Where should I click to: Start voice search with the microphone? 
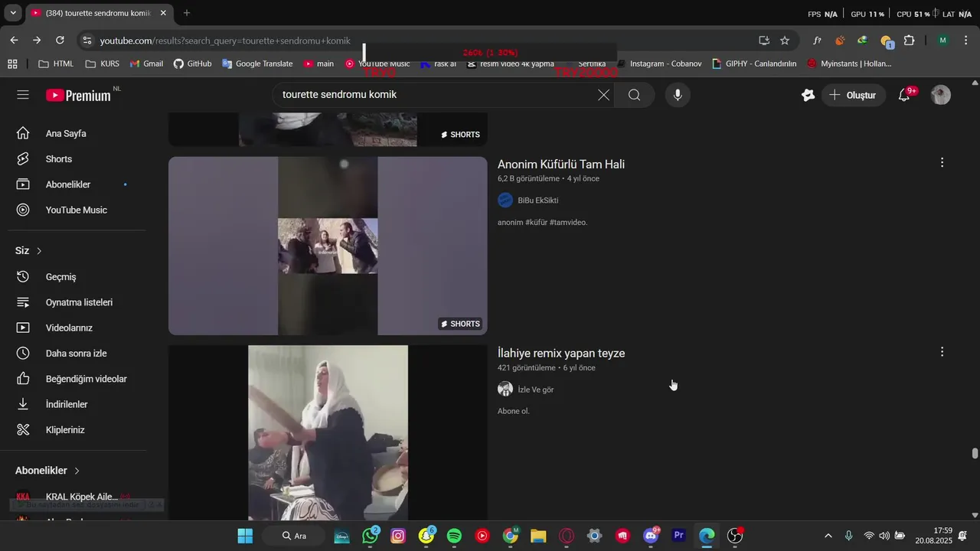pos(677,95)
